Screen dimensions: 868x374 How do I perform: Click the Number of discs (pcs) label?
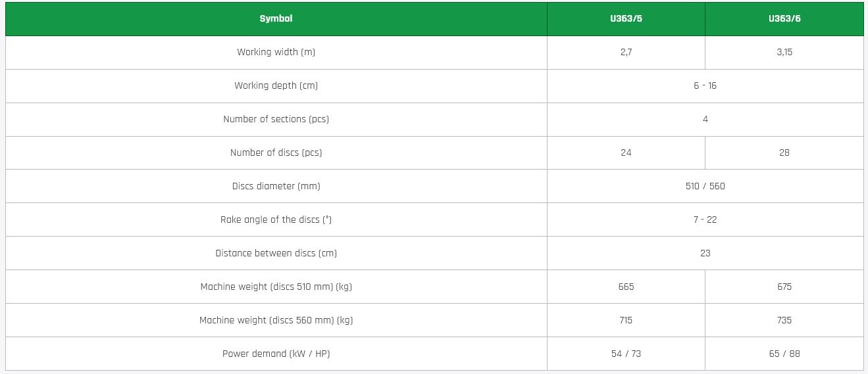pyautogui.click(x=276, y=152)
